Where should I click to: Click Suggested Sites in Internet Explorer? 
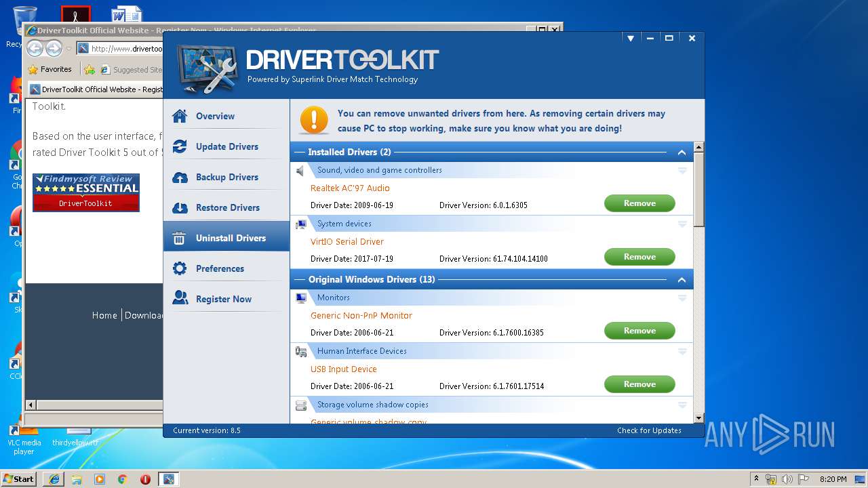(x=132, y=69)
